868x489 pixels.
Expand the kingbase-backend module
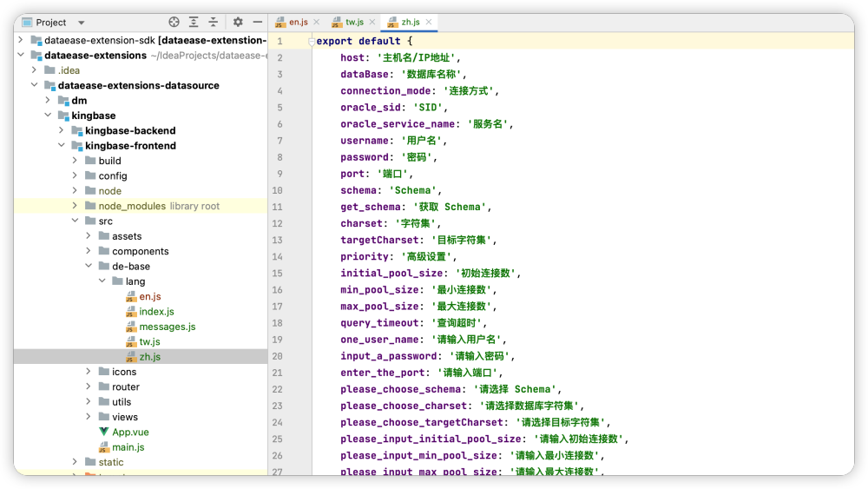62,130
